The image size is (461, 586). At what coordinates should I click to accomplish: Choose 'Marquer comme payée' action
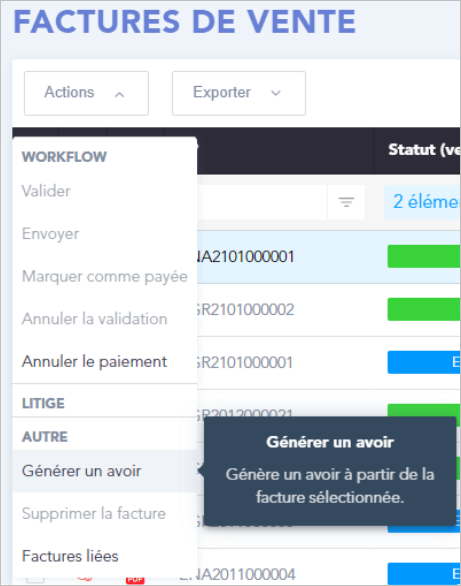click(x=105, y=276)
